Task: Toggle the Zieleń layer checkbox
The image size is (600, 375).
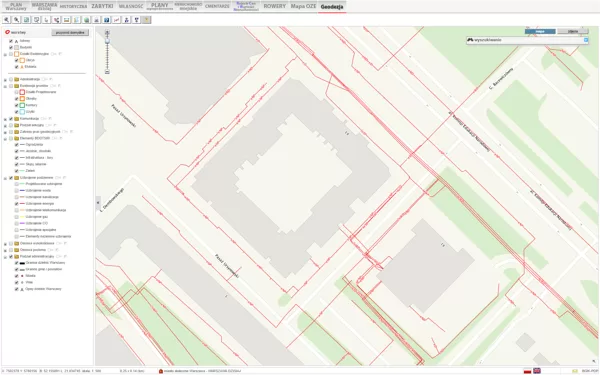Action: [x=16, y=171]
